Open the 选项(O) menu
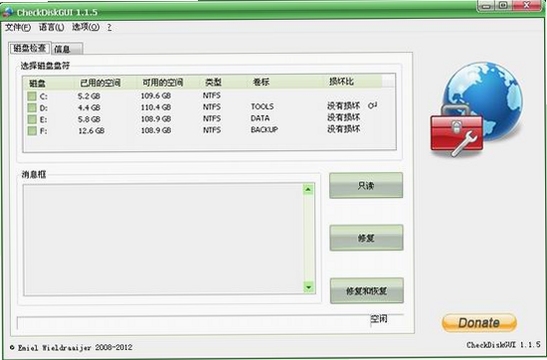The width and height of the screenshot is (547, 360). (85, 27)
